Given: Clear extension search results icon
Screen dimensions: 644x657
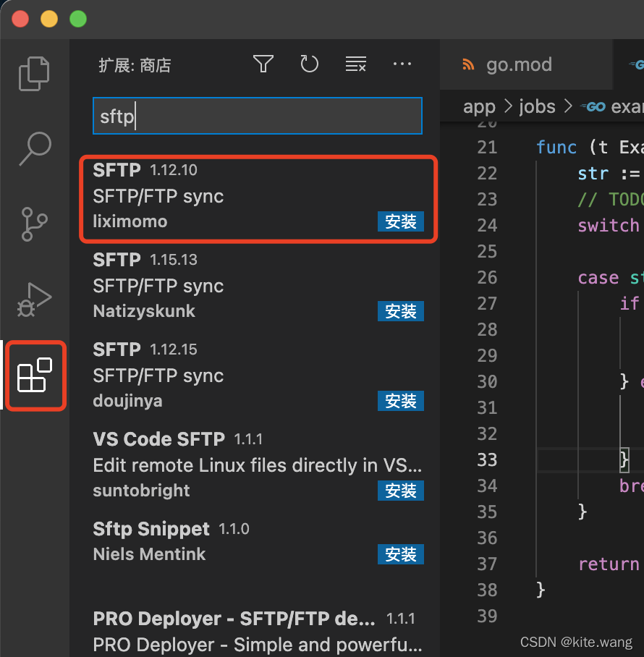Looking at the screenshot, I should [x=355, y=65].
